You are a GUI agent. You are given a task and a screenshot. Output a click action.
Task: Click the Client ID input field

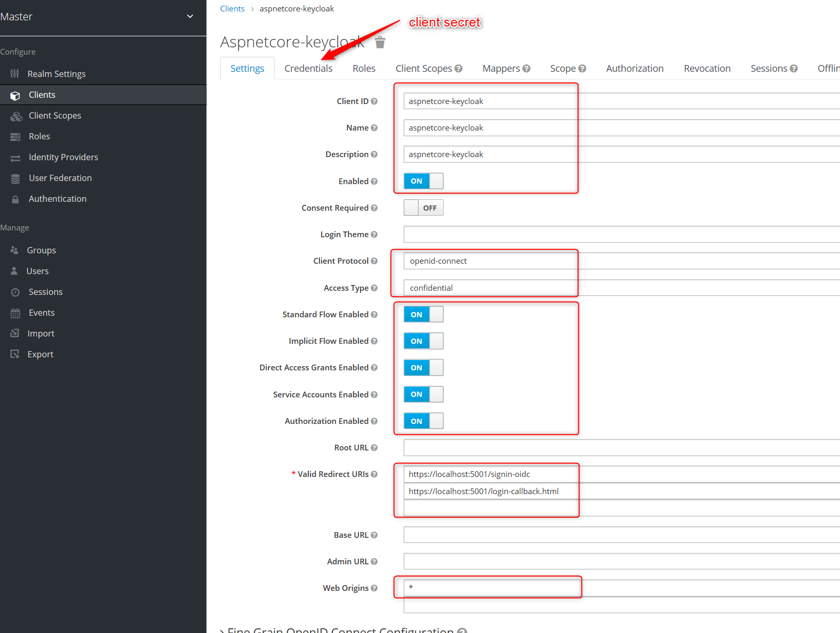622,101
